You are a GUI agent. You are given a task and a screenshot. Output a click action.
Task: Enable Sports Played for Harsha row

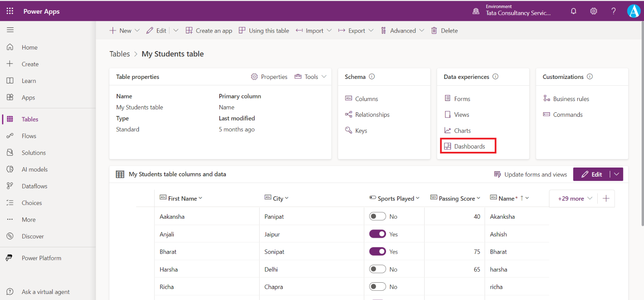tap(378, 269)
